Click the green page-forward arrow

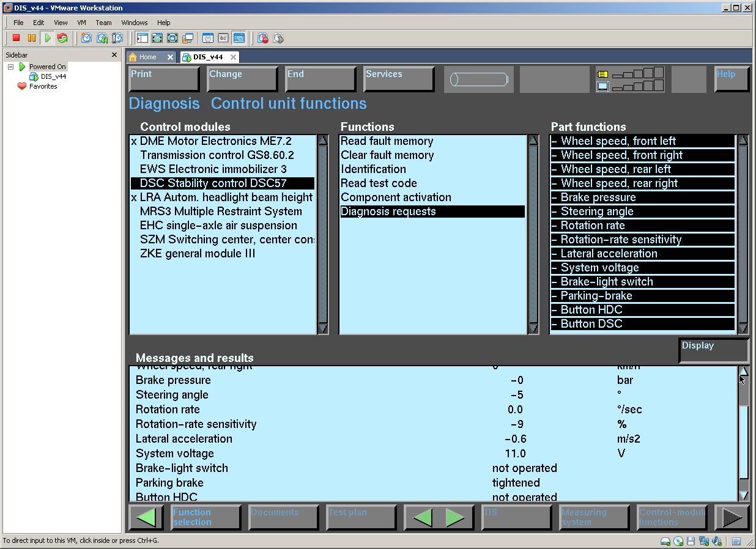456,518
